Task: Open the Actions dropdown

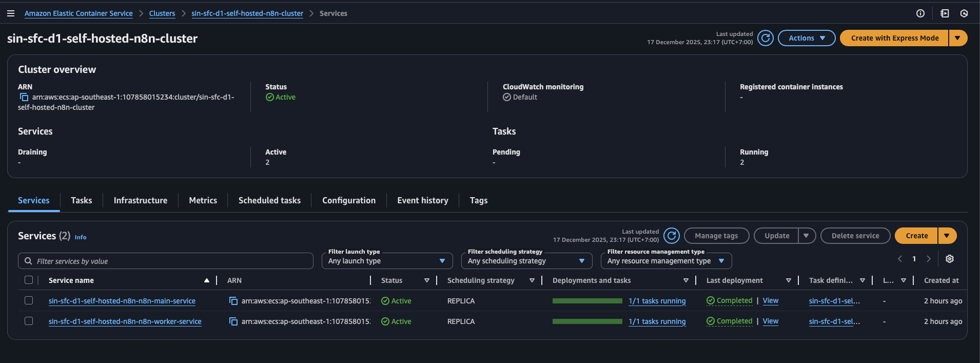Action: pos(807,38)
